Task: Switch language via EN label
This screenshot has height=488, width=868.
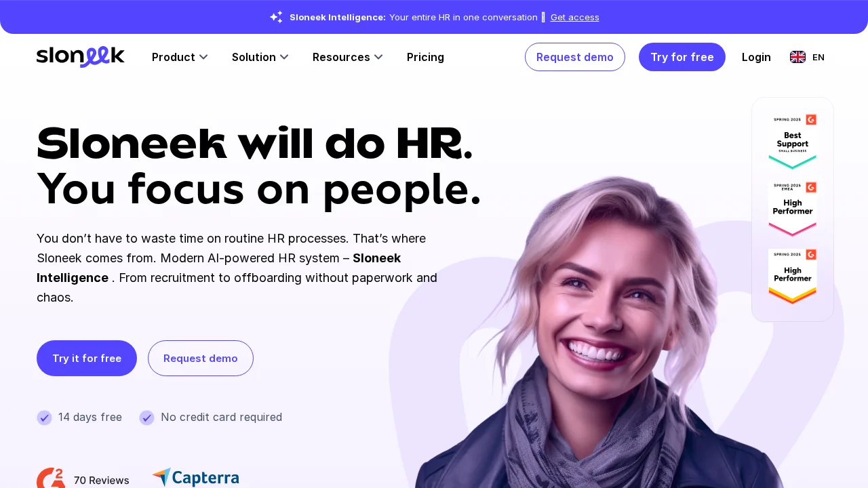Action: (818, 57)
